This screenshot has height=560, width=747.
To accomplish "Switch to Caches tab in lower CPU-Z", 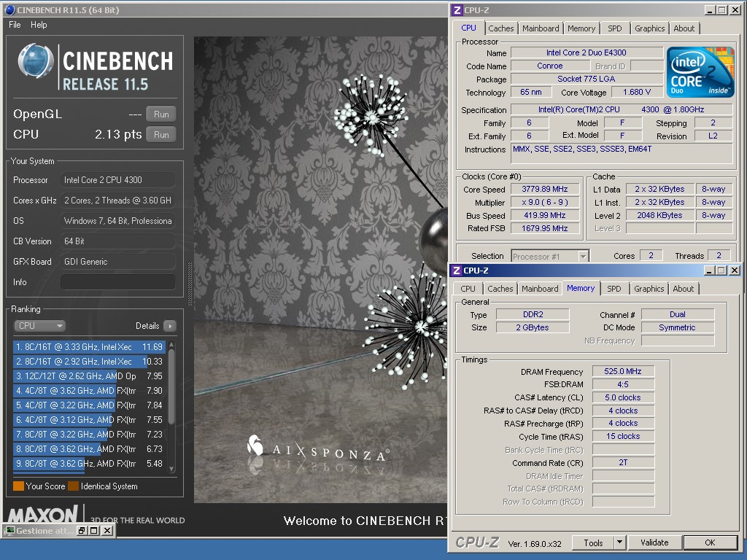I will click(x=500, y=289).
